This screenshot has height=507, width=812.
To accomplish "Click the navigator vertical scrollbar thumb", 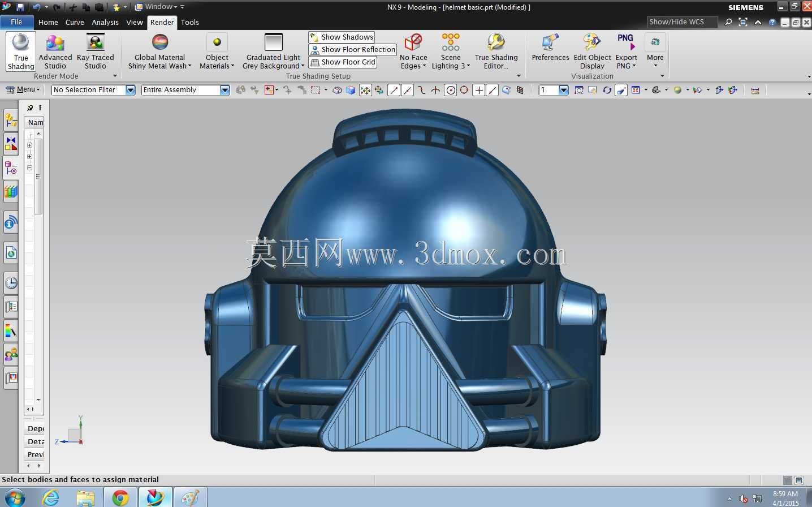I will [x=38, y=176].
